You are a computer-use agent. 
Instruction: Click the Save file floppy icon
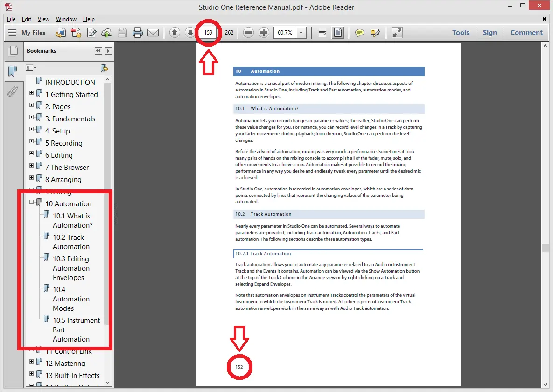122,33
